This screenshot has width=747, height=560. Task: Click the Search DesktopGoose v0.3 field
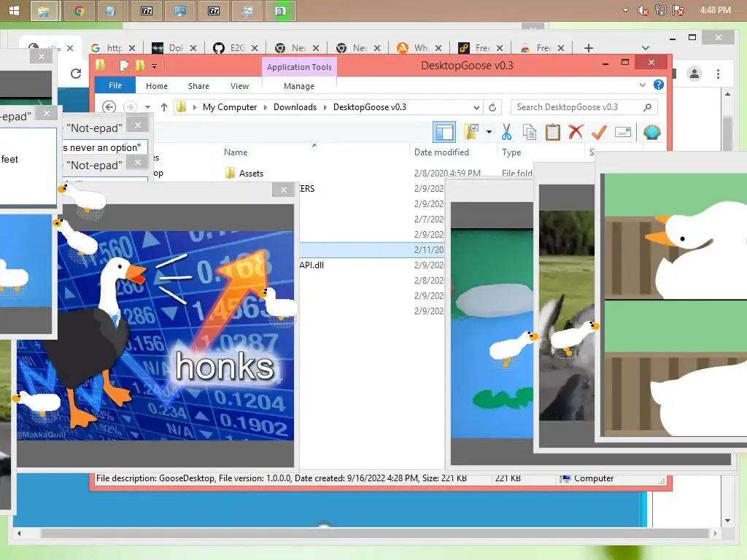tap(584, 107)
